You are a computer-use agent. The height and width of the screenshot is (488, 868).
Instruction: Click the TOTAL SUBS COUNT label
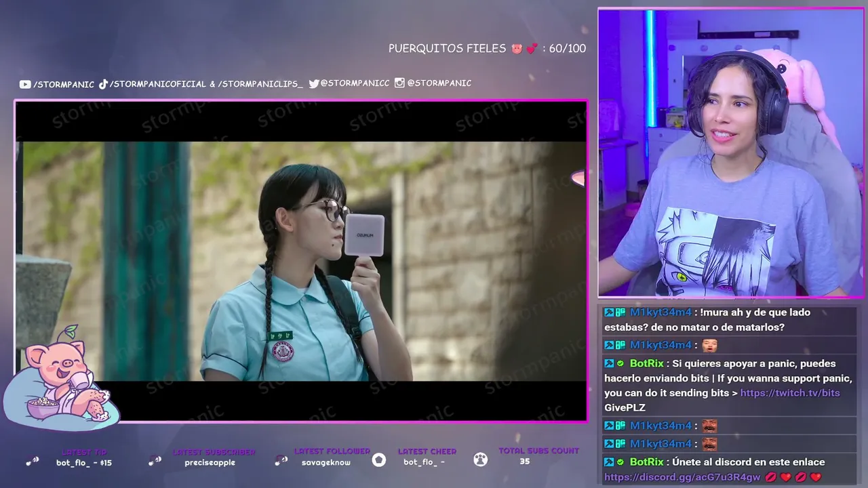click(539, 451)
